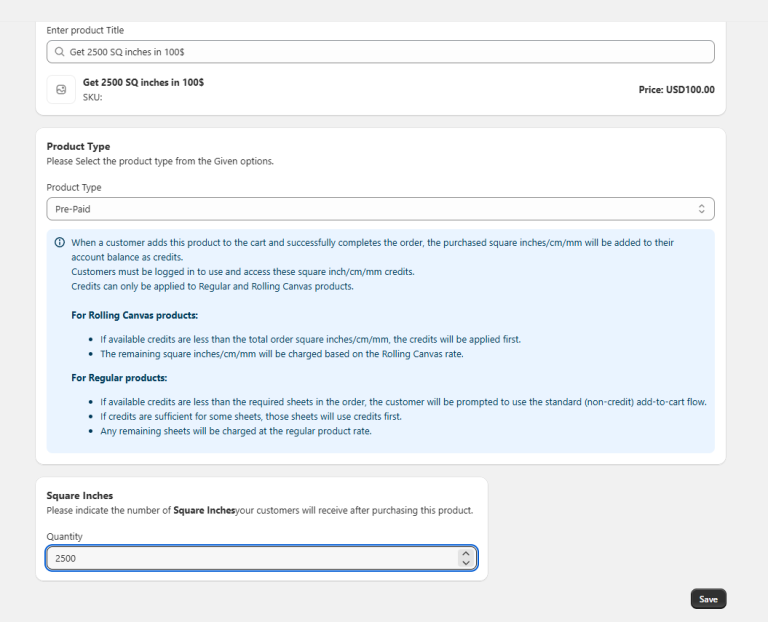Screen dimensions: 768x622
Task: Click the SKU label under product name
Action: click(x=93, y=97)
